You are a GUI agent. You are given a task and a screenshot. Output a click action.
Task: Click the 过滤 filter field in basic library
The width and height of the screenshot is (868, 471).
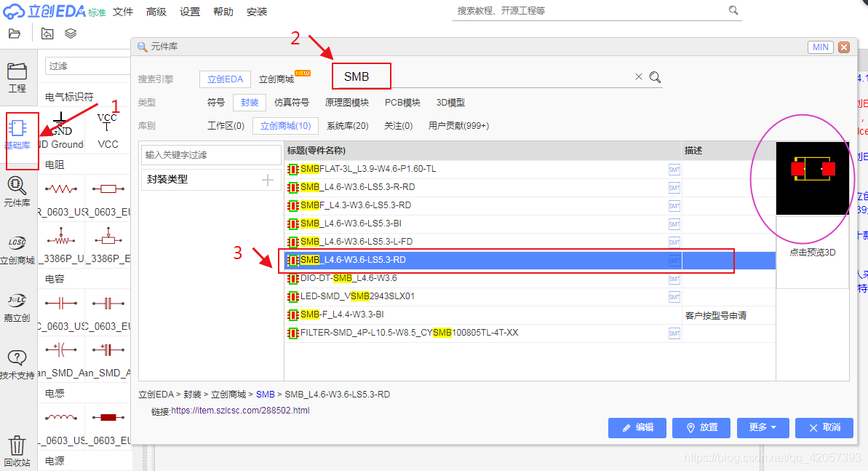pos(87,66)
